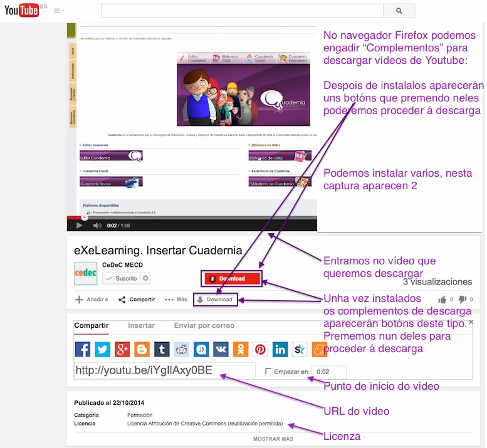This screenshot has height=448, width=487.
Task: Share on Blogger
Action: click(x=142, y=349)
